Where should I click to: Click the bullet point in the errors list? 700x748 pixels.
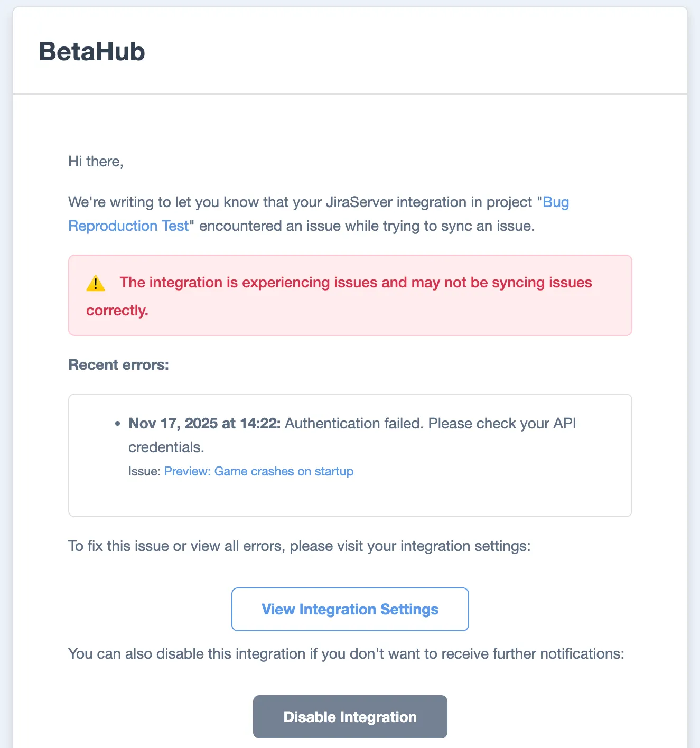click(x=117, y=424)
